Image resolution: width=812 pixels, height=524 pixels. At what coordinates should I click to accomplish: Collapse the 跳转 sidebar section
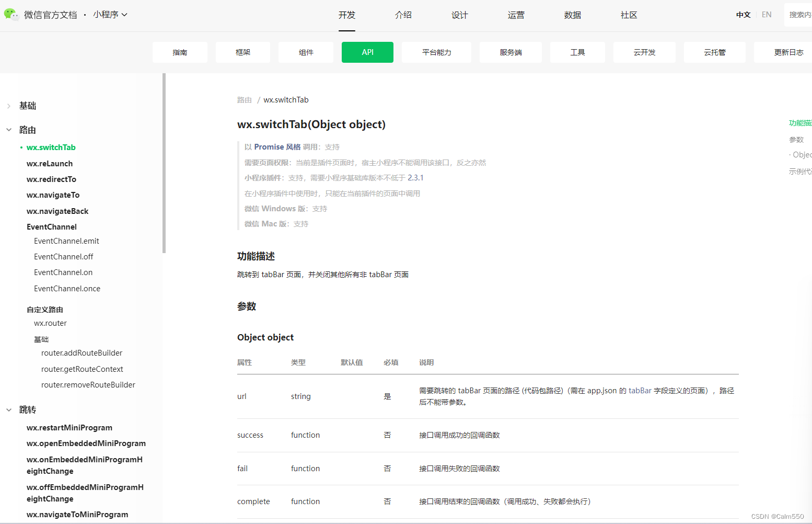pyautogui.click(x=9, y=410)
